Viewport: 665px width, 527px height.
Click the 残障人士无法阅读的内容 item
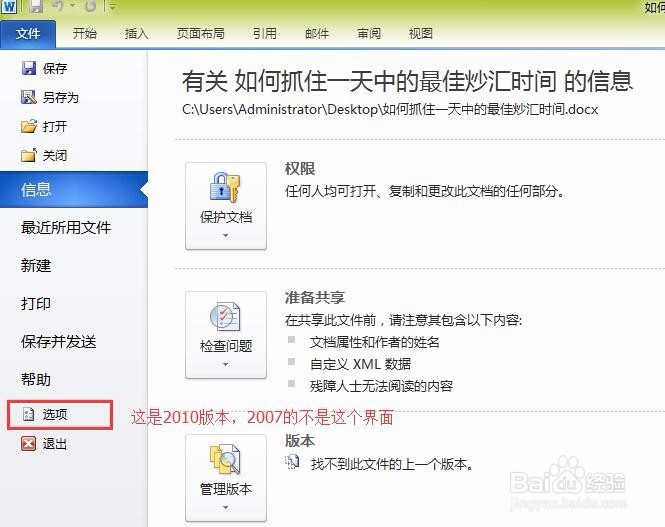pyautogui.click(x=381, y=386)
